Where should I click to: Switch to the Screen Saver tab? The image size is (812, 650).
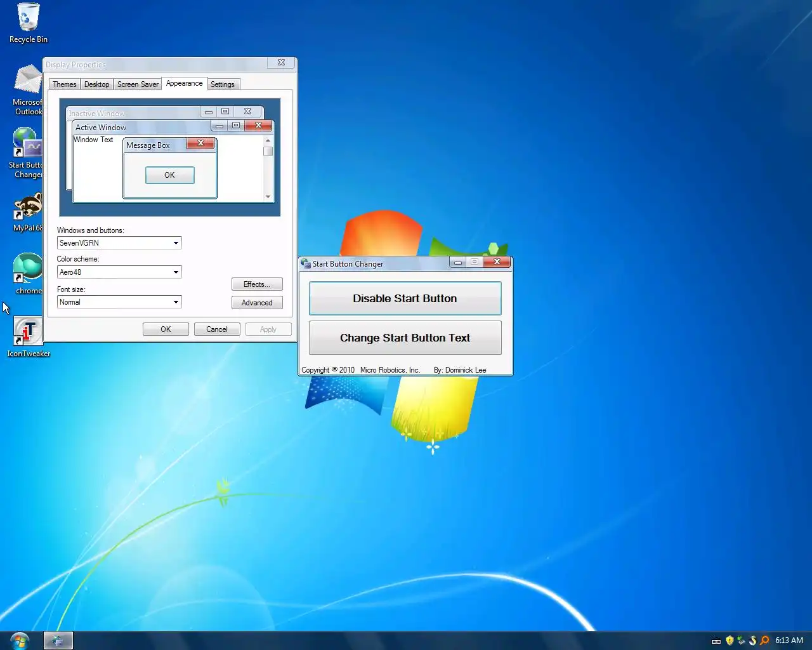138,84
